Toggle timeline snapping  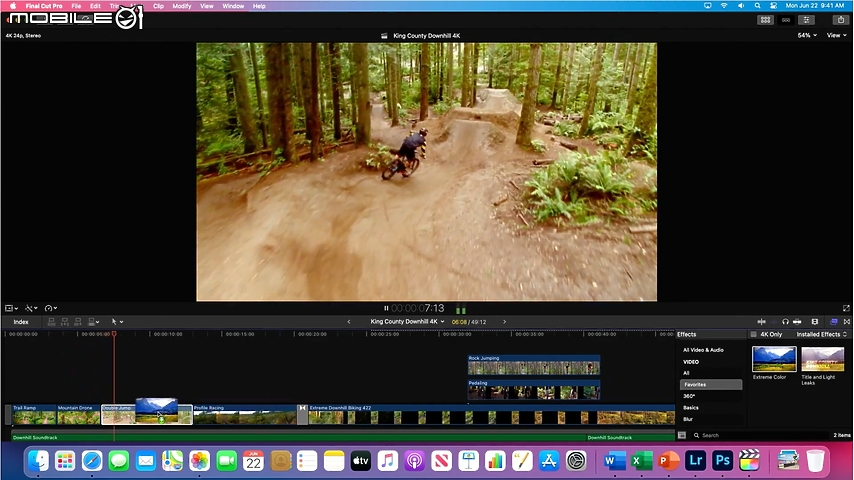[797, 322]
